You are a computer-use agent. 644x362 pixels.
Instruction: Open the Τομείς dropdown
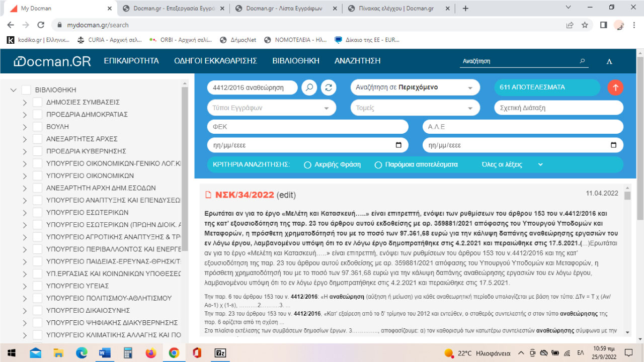415,107
